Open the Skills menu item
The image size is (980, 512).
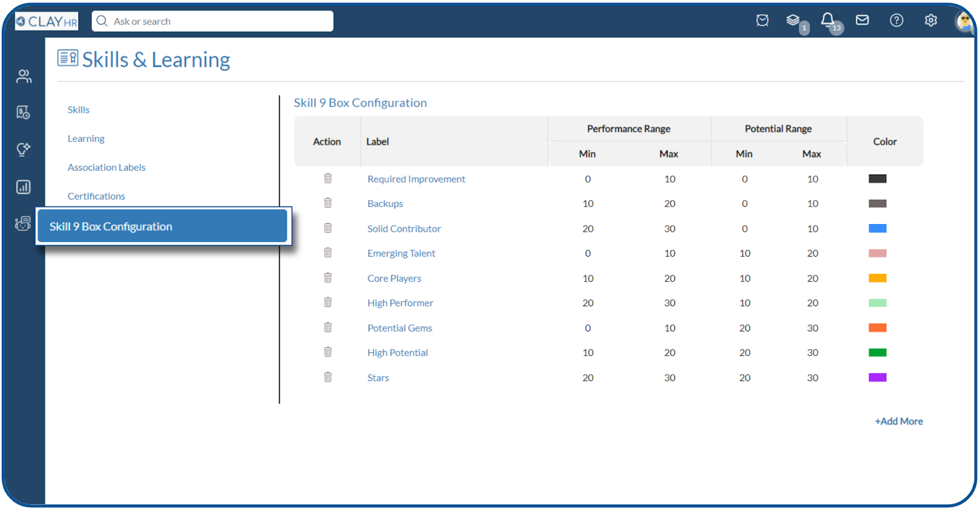pyautogui.click(x=78, y=110)
